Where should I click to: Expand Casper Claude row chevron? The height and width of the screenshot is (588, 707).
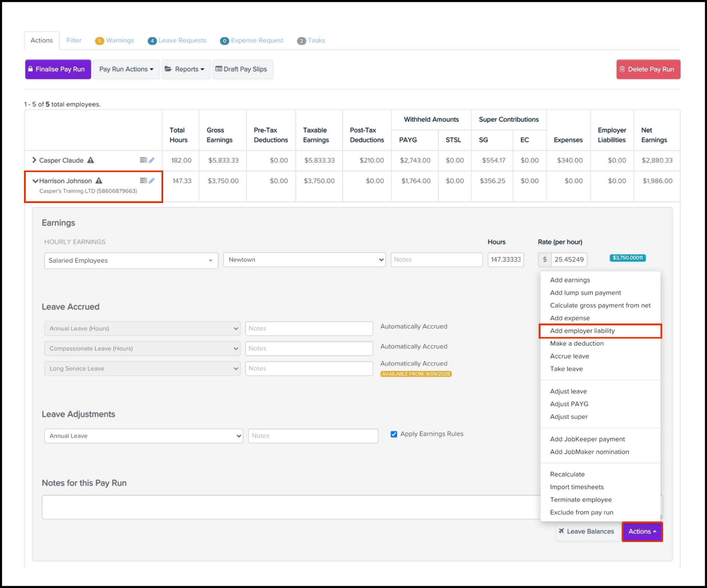[x=34, y=160]
